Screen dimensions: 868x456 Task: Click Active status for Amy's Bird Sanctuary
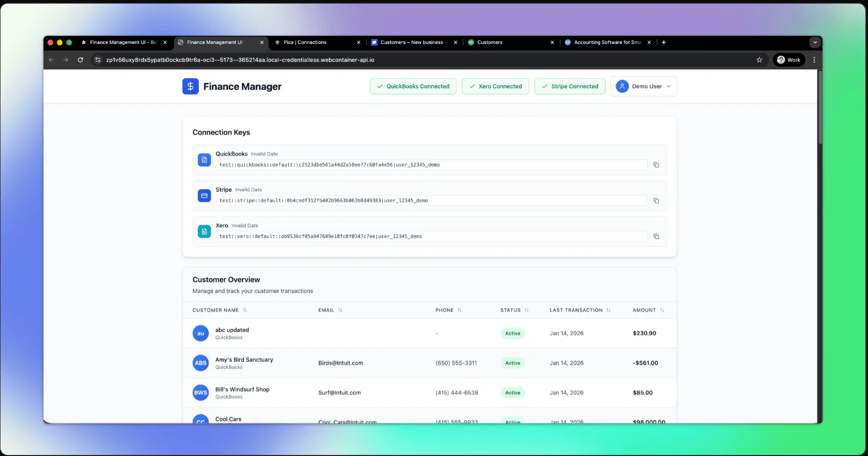[513, 363]
